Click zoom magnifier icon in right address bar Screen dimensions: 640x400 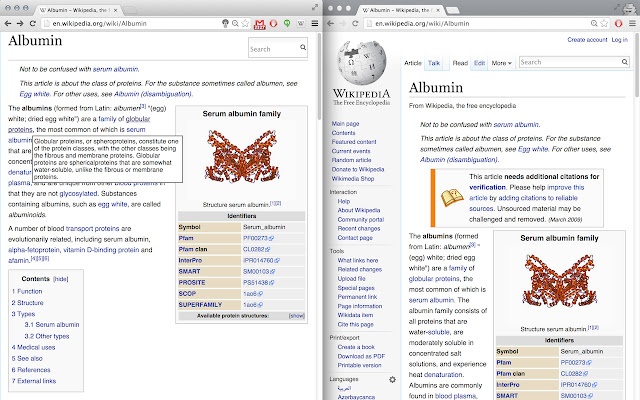point(594,24)
